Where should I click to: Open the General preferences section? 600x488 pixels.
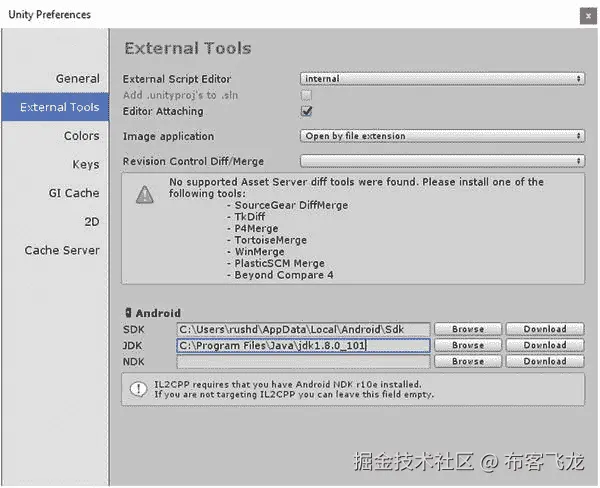click(x=77, y=78)
